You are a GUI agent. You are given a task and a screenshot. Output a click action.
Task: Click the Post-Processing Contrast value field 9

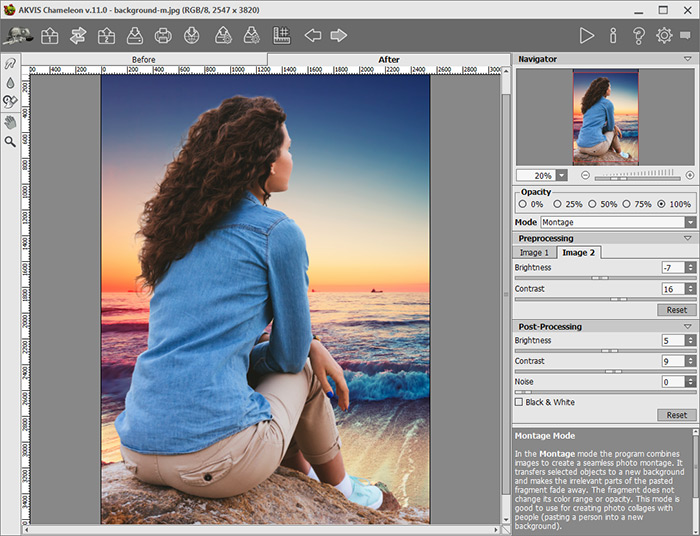[x=673, y=361]
